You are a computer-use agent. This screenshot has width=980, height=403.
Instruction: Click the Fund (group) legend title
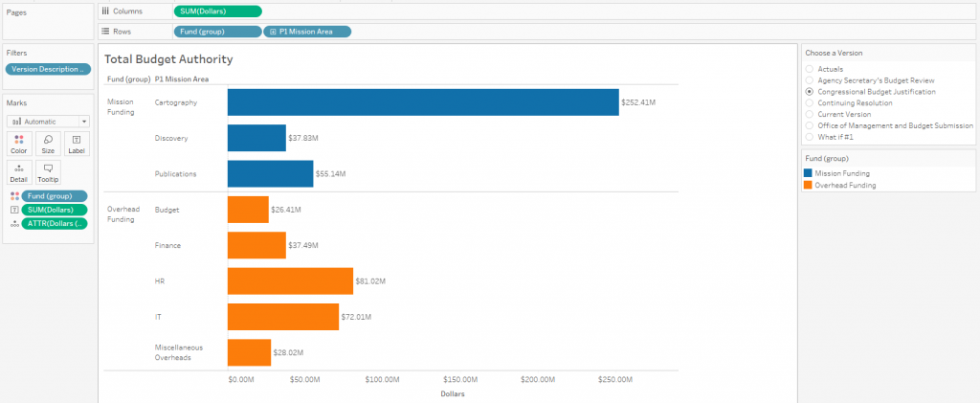tap(827, 159)
